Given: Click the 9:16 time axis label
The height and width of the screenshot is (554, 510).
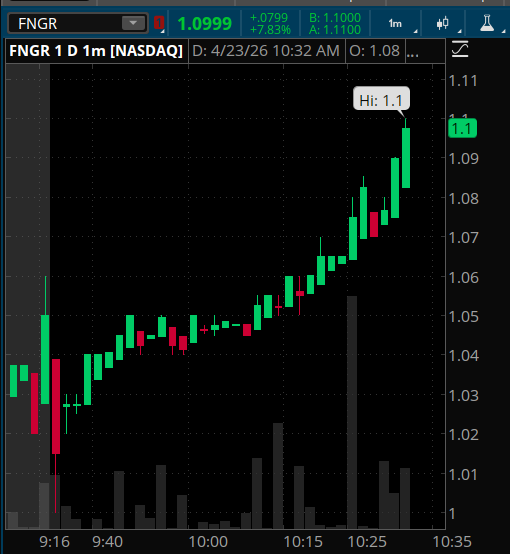Looking at the screenshot, I should click(54, 542).
